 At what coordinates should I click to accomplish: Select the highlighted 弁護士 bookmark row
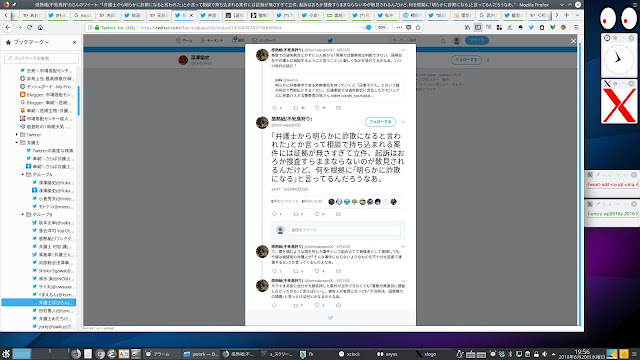point(39,302)
